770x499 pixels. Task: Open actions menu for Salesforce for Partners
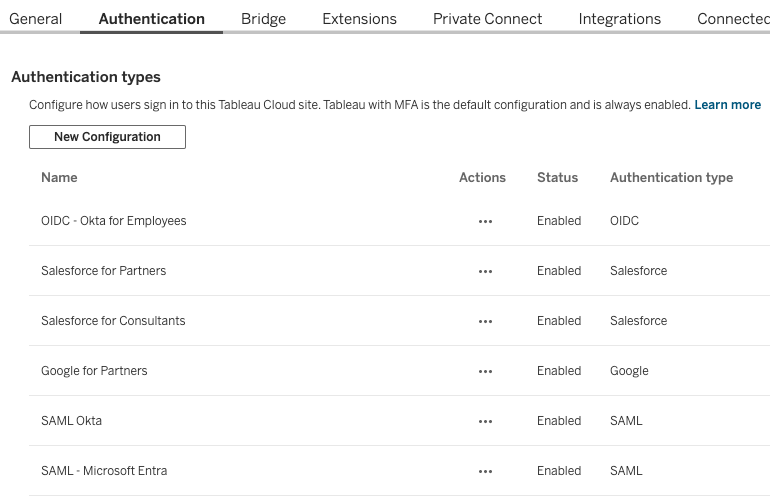pyautogui.click(x=485, y=271)
